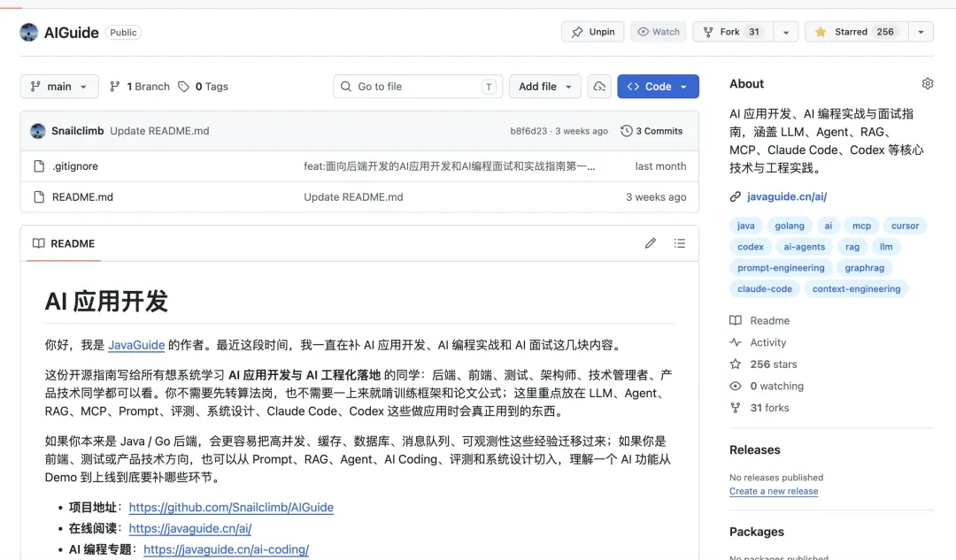Open the javaguide.cn/ai/ website link

[787, 196]
